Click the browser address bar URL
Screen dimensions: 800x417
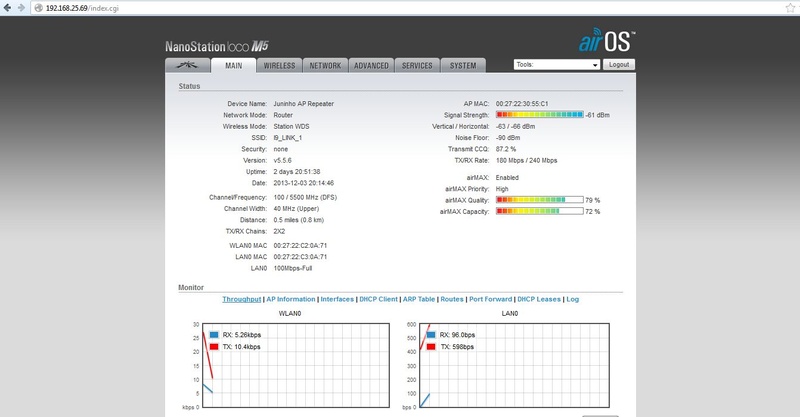click(82, 6)
